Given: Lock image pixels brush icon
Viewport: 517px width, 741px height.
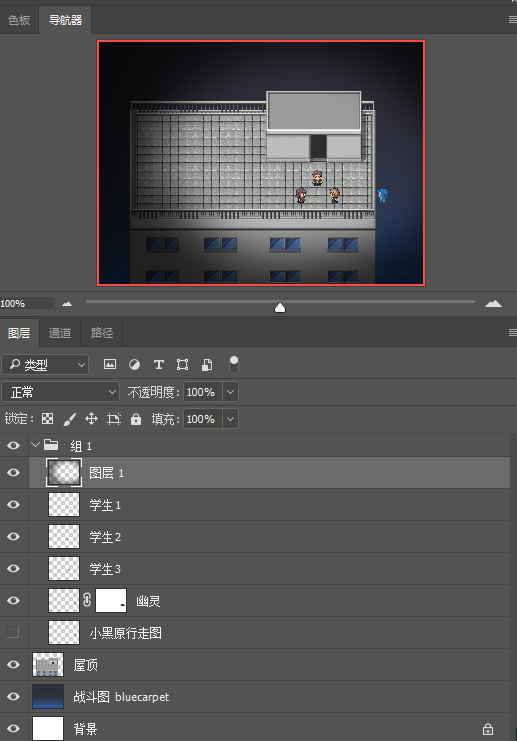Looking at the screenshot, I should [69, 419].
